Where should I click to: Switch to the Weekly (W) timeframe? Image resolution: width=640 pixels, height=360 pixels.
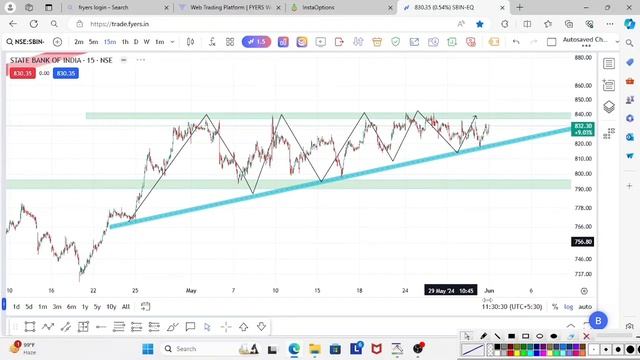(147, 42)
